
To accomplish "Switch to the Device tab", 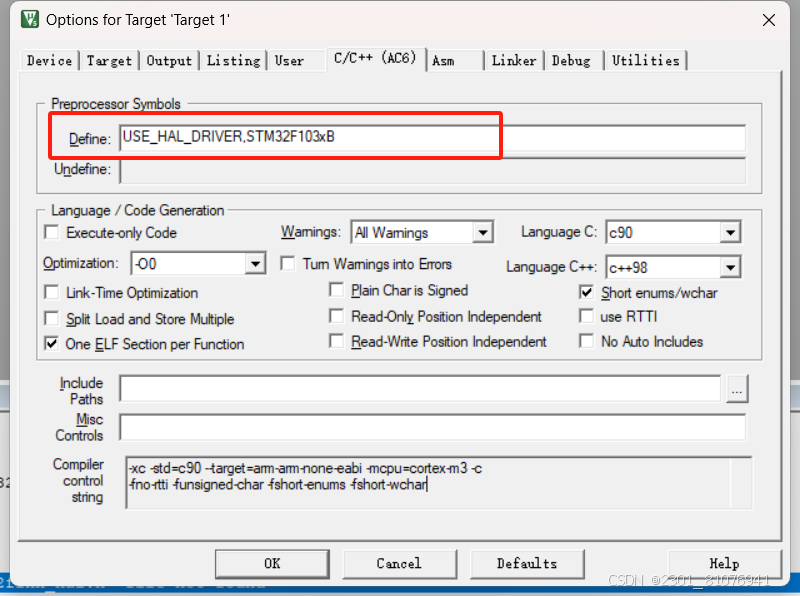I will point(49,61).
